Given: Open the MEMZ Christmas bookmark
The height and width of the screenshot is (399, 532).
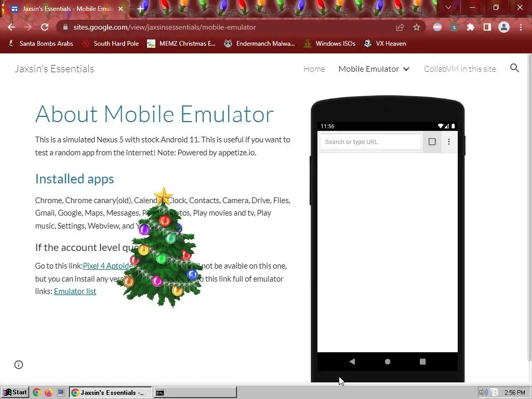Looking at the screenshot, I should click(x=181, y=44).
